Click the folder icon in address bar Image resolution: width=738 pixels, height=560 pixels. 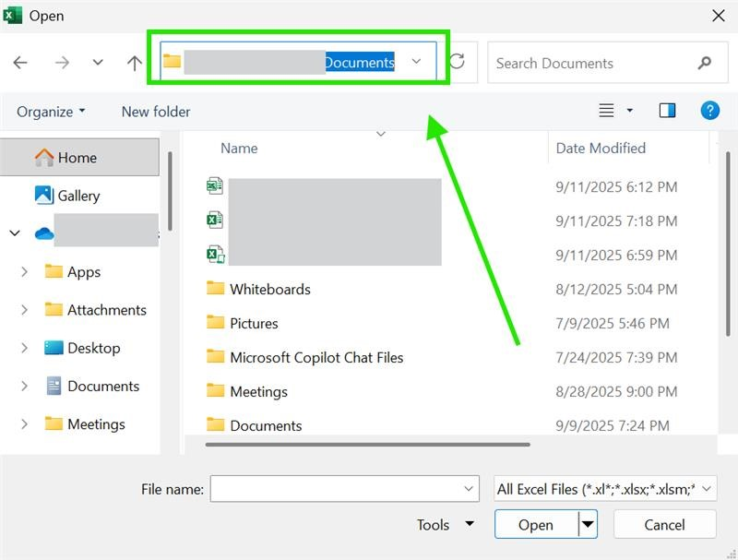click(x=172, y=61)
